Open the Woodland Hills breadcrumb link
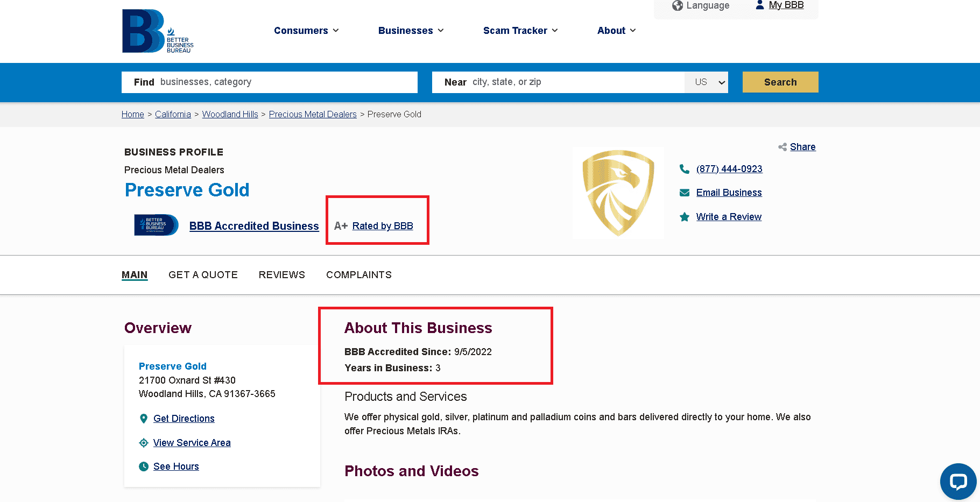 coord(230,114)
